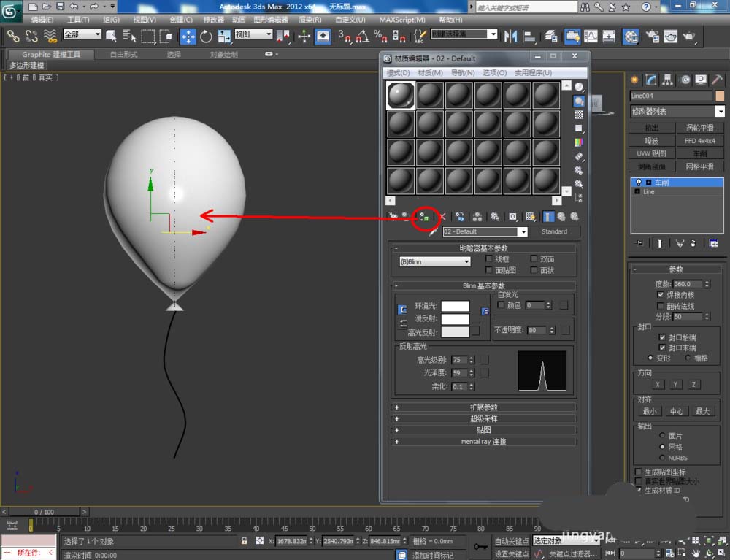Click the Mirror tool in main toolbar
The height and width of the screenshot is (560, 730).
(x=511, y=36)
